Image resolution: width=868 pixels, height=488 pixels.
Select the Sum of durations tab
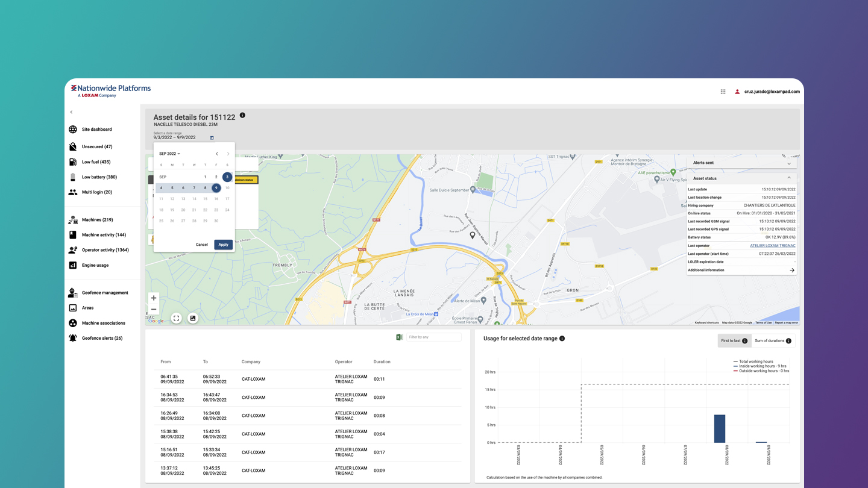[773, 341]
